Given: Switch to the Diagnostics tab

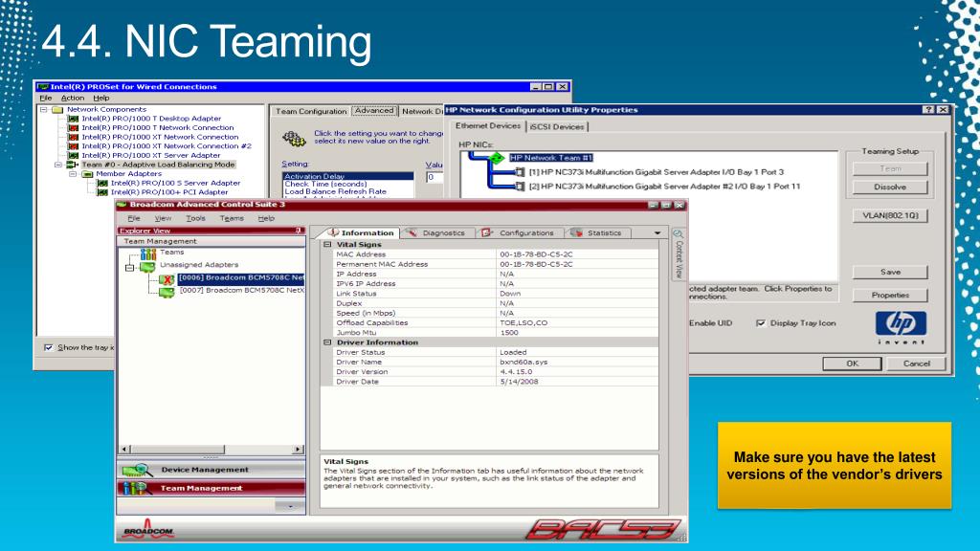Looking at the screenshot, I should pos(437,233).
